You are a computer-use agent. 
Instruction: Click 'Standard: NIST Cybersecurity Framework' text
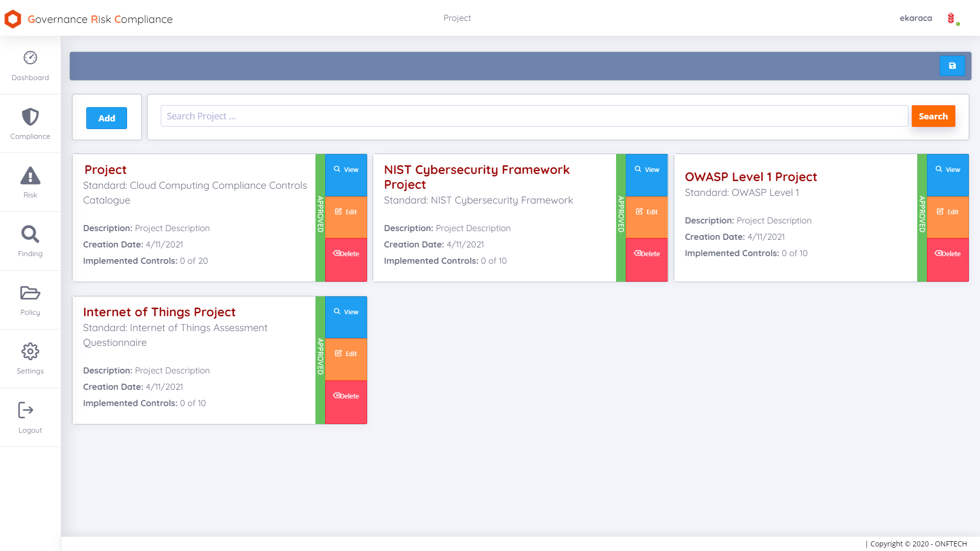[478, 201]
